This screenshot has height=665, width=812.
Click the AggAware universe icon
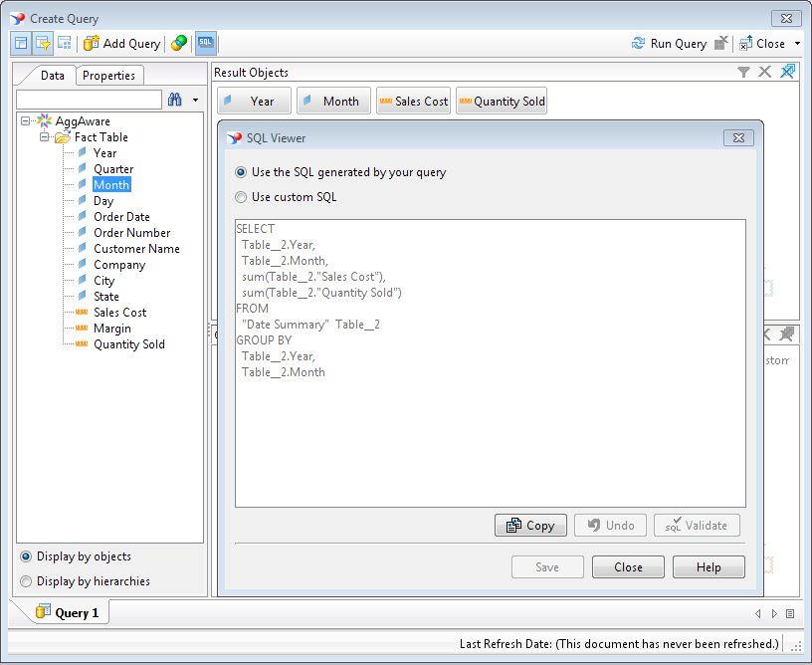[44, 120]
